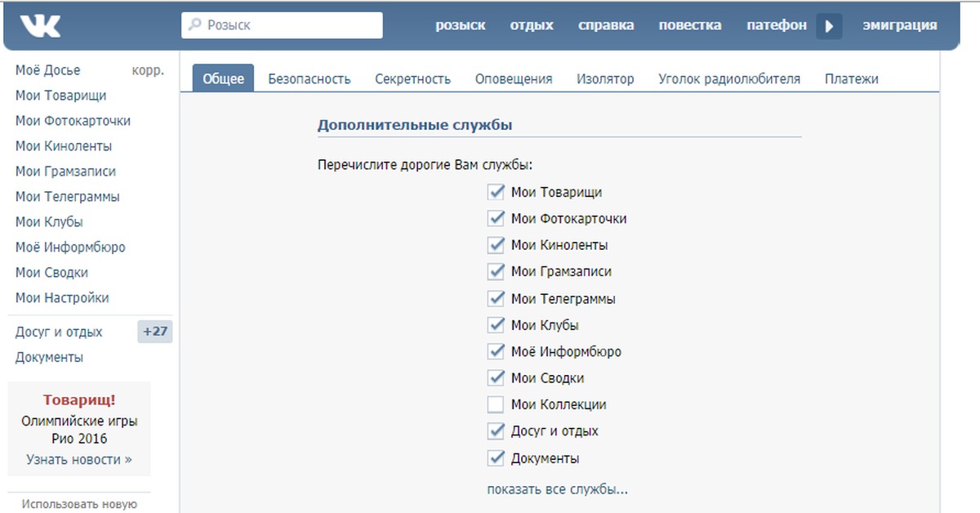The image size is (980, 513).
Task: Click the +27 counter badge
Action: [154, 332]
